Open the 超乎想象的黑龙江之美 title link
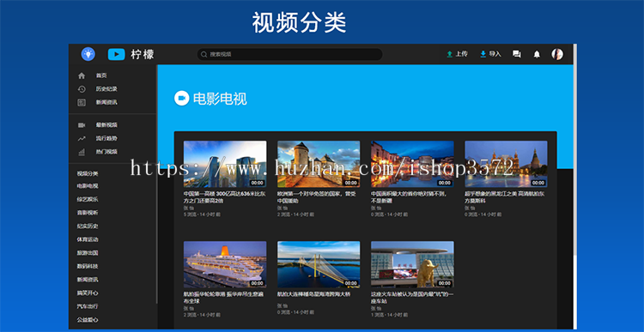The height and width of the screenshot is (332, 644). [505, 197]
